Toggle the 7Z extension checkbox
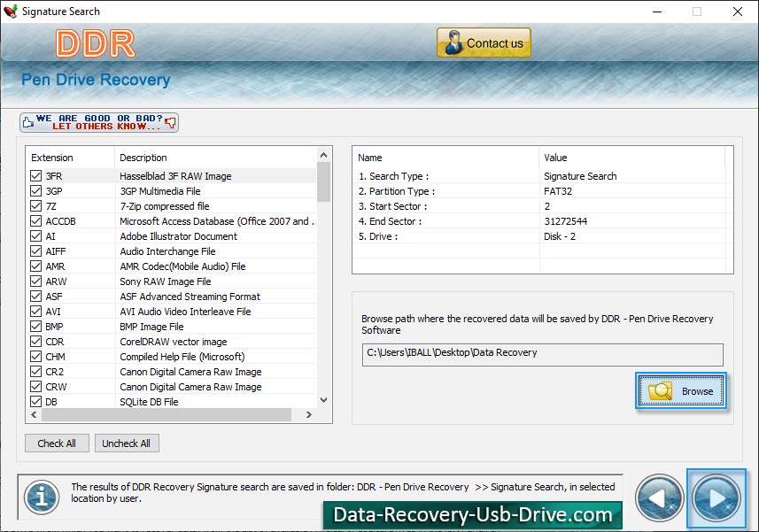Image resolution: width=759 pixels, height=532 pixels. [x=35, y=206]
